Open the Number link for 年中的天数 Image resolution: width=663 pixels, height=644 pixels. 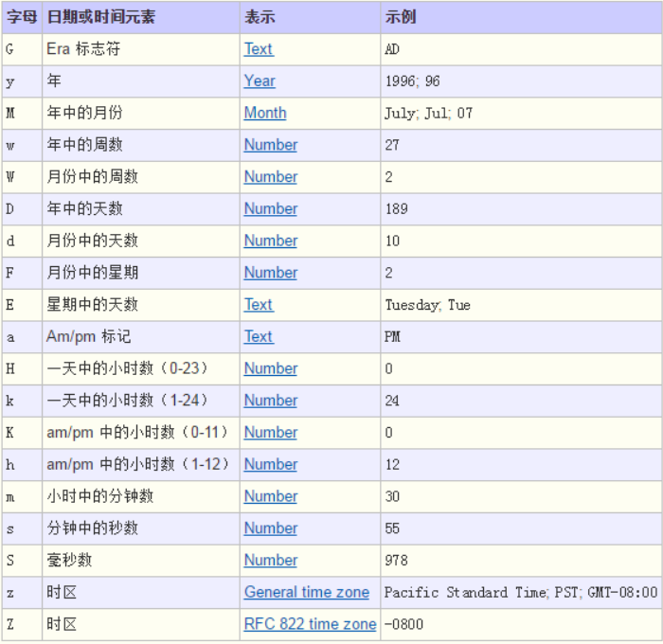[271, 209]
